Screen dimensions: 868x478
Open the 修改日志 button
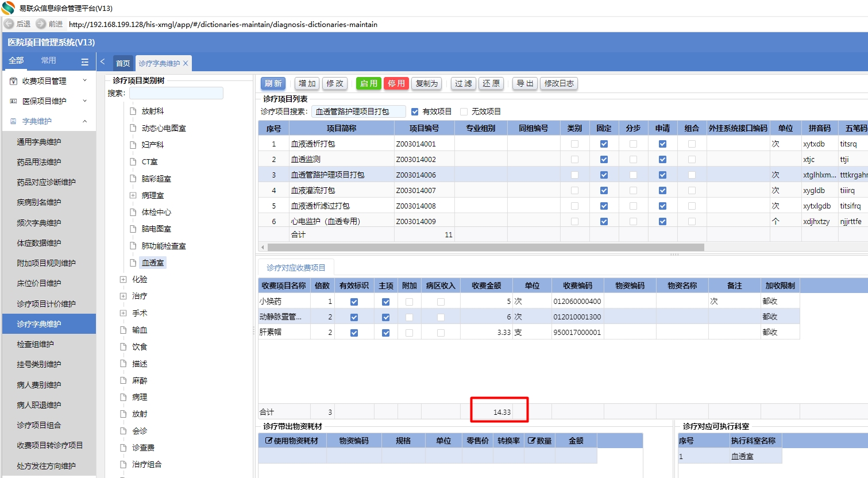pyautogui.click(x=559, y=83)
